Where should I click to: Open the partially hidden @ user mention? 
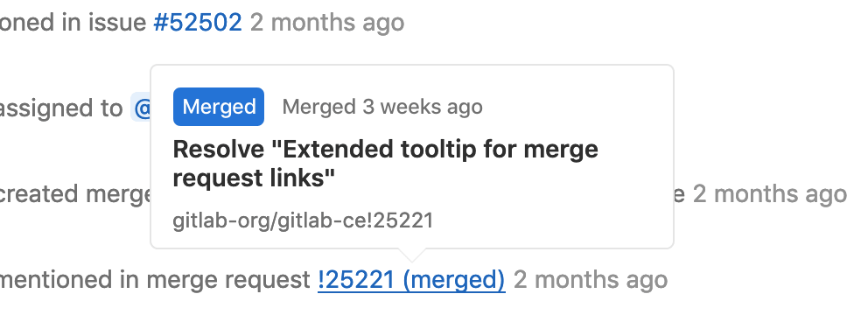[x=143, y=108]
